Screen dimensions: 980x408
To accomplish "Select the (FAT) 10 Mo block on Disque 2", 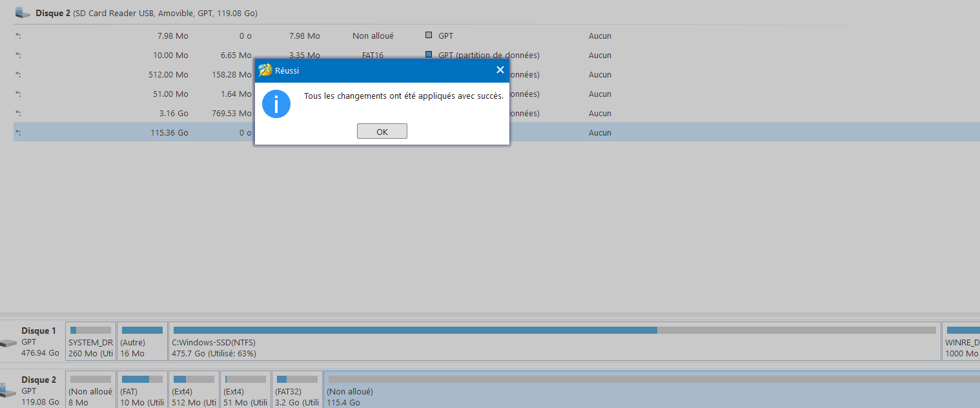I will click(x=142, y=391).
